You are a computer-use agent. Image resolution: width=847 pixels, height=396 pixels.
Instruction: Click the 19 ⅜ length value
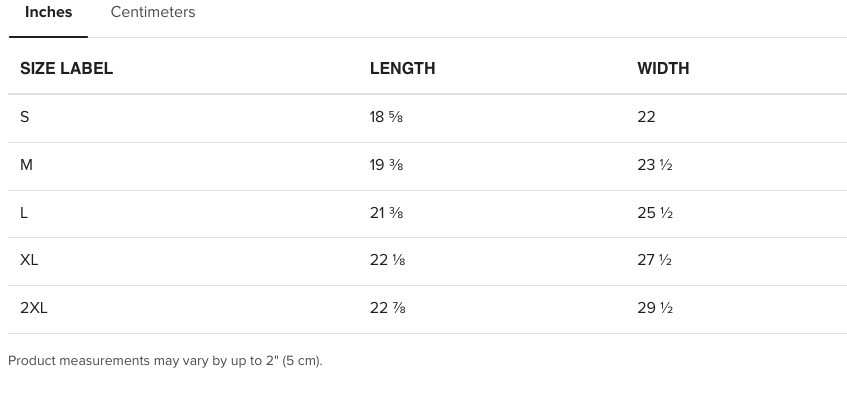(386, 165)
